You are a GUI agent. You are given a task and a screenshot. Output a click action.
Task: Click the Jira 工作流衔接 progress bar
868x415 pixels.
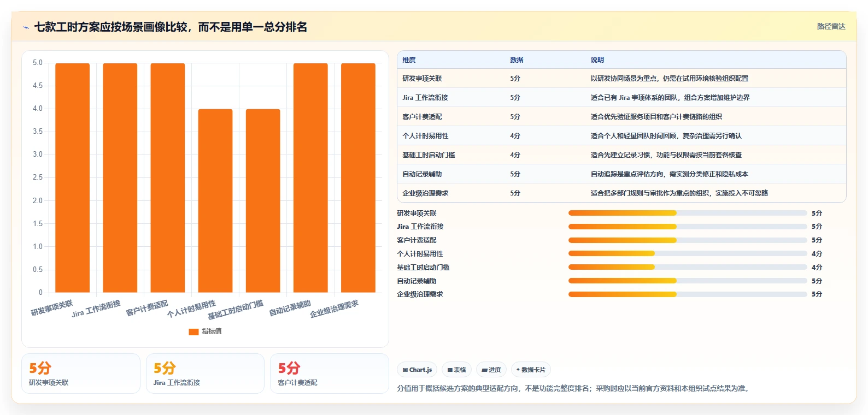[688, 227]
